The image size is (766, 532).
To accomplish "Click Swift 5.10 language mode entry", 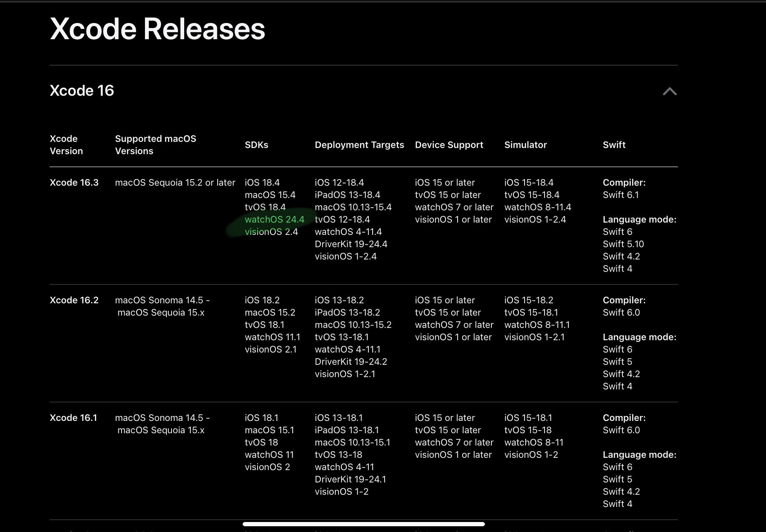I will coord(623,244).
